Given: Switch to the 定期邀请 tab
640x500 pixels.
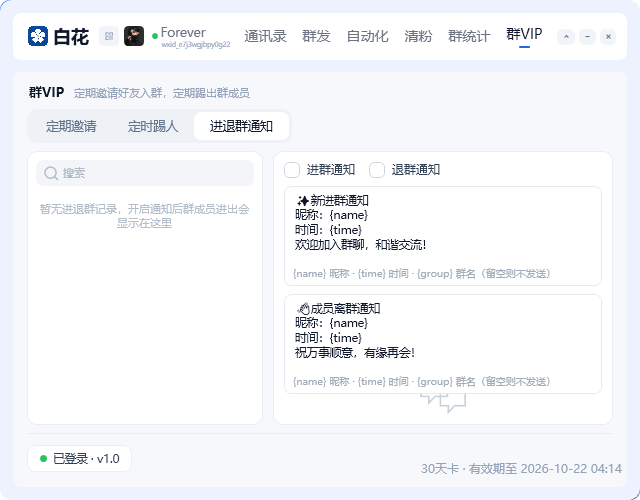Looking at the screenshot, I should [71, 126].
